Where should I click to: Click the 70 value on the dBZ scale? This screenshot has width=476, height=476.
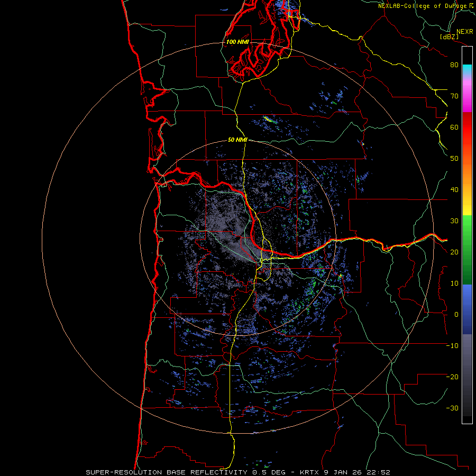pyautogui.click(x=454, y=96)
